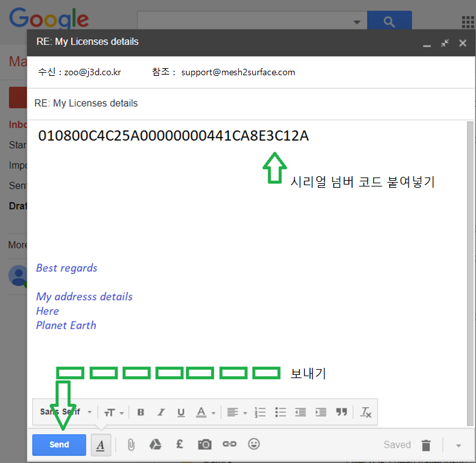Viewport: 476px width, 463px height.
Task: Remove formatting with Tx icon
Action: click(365, 412)
